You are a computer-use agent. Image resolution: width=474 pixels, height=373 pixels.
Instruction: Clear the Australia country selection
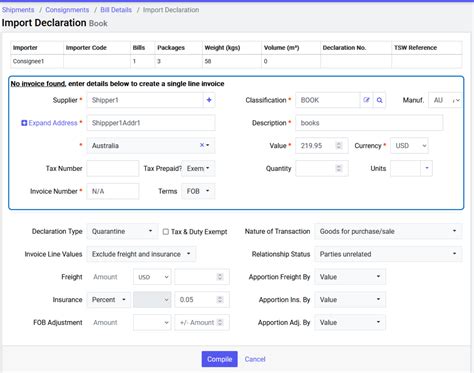click(202, 145)
